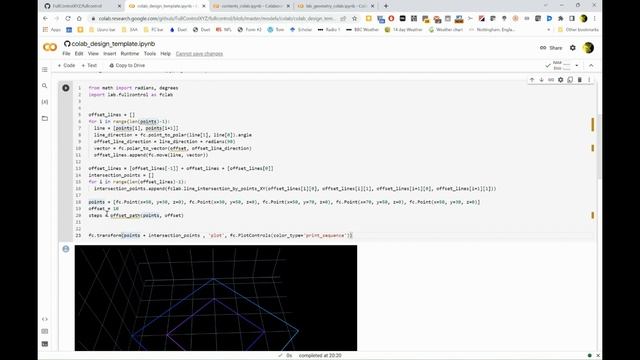Screen dimensions: 640x360
Task: Click the browser address bar URL
Action: pyautogui.click(x=216, y=18)
